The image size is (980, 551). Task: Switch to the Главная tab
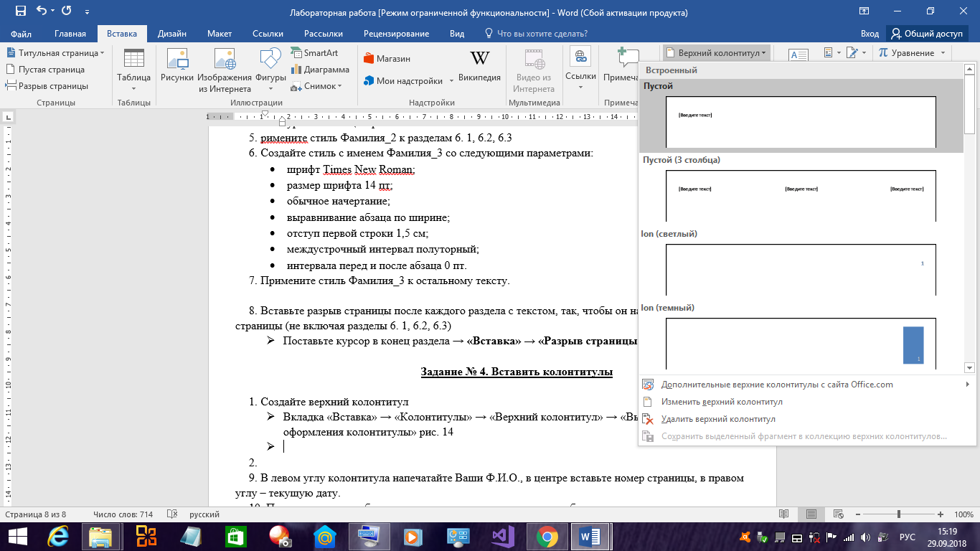pos(70,34)
